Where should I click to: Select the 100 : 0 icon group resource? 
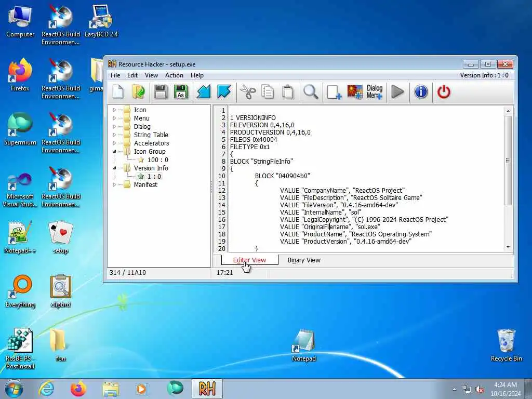[x=158, y=160]
